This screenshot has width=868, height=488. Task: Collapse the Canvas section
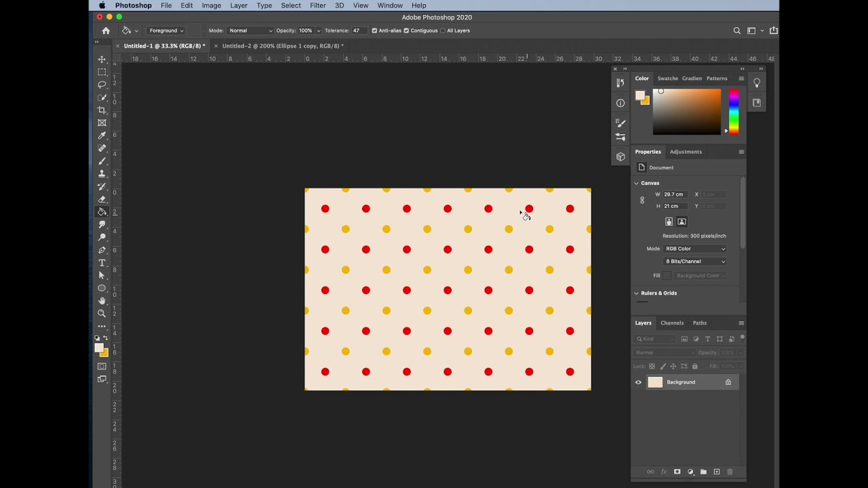click(636, 183)
